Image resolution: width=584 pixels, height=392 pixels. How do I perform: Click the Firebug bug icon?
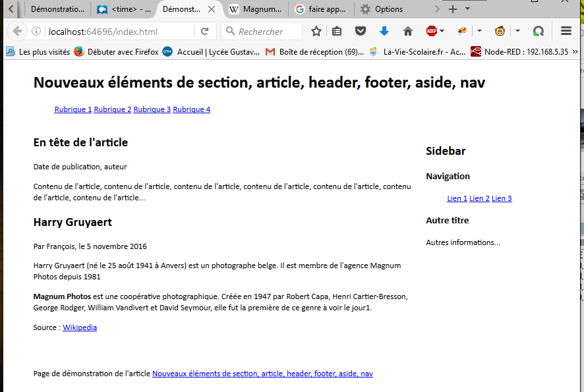tap(462, 31)
